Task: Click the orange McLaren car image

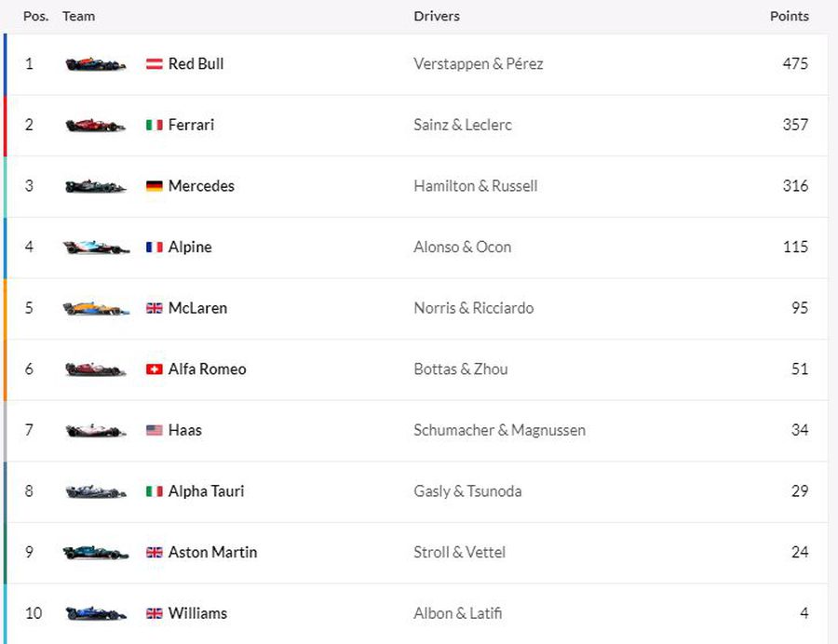Action: point(96,308)
